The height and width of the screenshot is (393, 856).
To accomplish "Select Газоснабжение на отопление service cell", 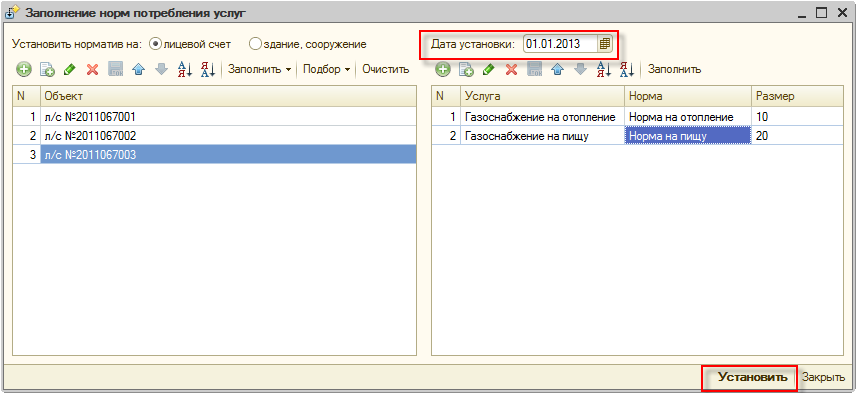I will (542, 116).
